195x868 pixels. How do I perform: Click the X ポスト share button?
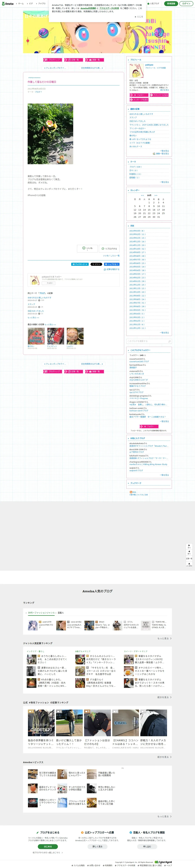(x=96, y=264)
